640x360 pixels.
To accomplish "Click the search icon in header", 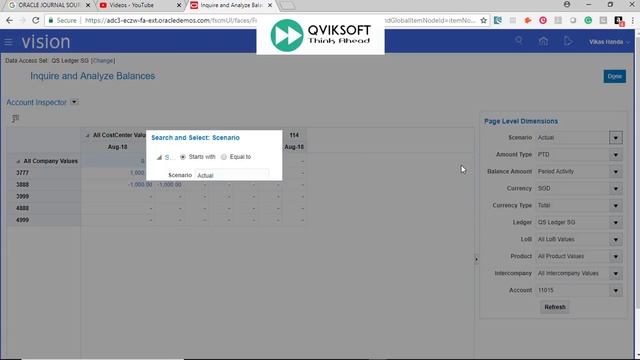I will tap(519, 40).
